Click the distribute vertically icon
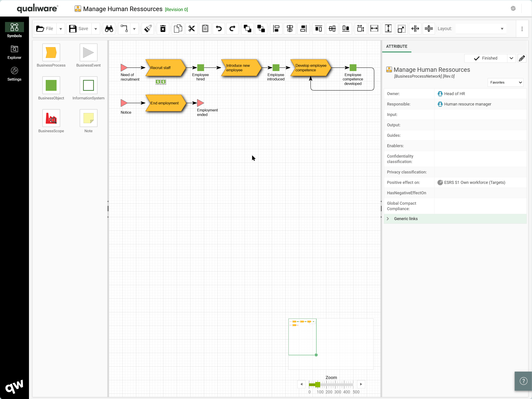This screenshot has width=532, height=399. (x=429, y=29)
